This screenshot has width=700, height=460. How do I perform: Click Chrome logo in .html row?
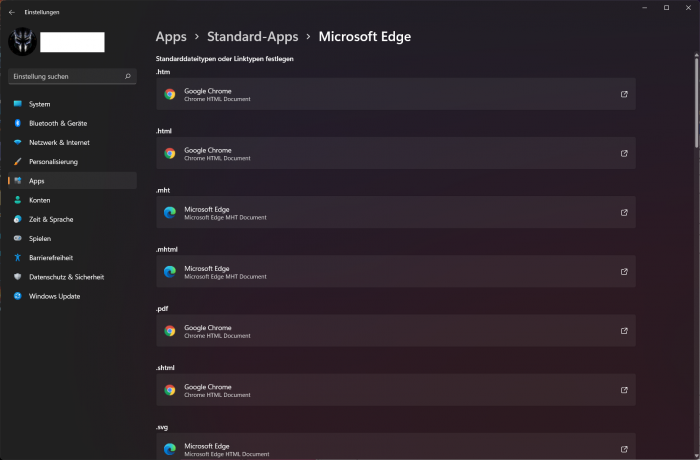170,153
